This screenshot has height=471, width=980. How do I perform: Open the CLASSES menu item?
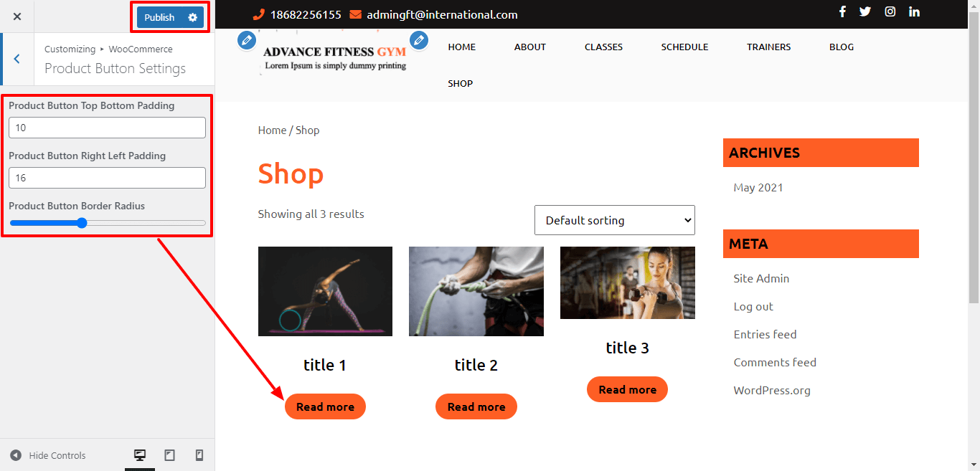click(x=603, y=47)
